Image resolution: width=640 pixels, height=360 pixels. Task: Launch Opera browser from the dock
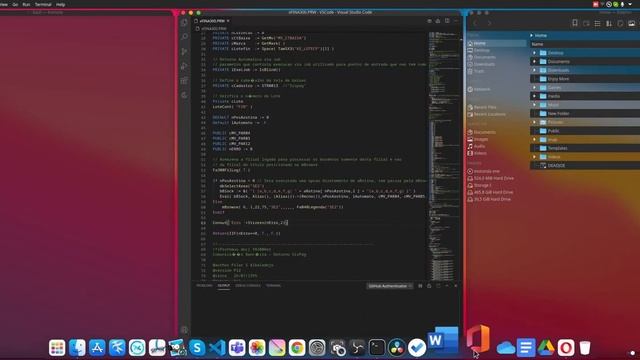[566, 348]
